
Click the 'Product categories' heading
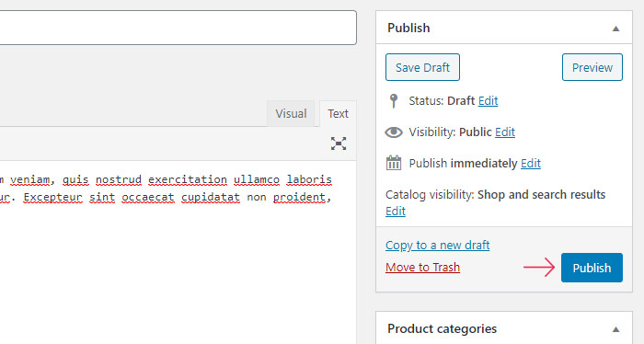[442, 328]
